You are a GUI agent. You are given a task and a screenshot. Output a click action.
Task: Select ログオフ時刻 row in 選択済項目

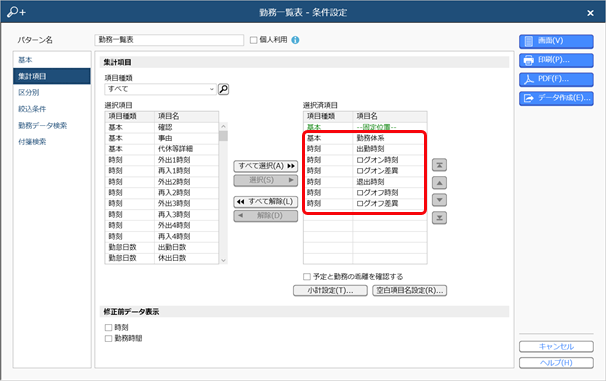coord(365,193)
